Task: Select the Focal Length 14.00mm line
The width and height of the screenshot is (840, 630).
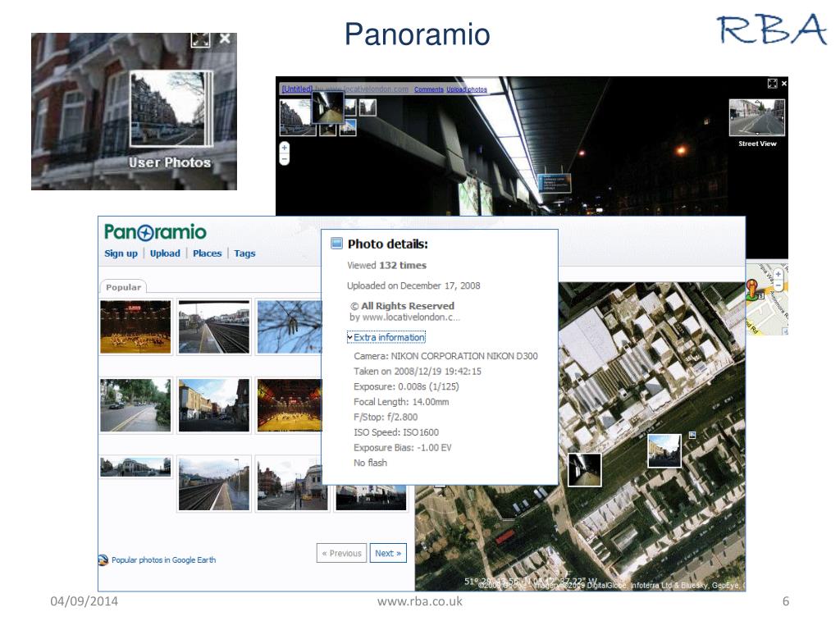Action: point(401,402)
